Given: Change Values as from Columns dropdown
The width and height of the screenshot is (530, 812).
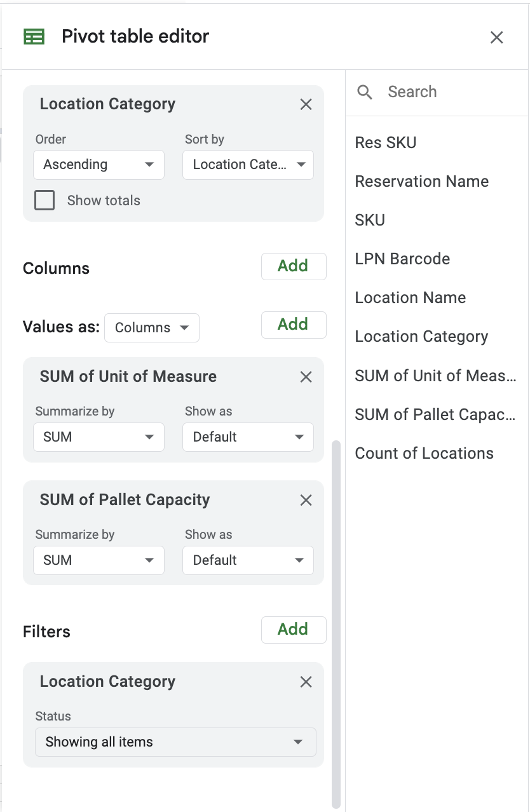Looking at the screenshot, I should (x=151, y=327).
